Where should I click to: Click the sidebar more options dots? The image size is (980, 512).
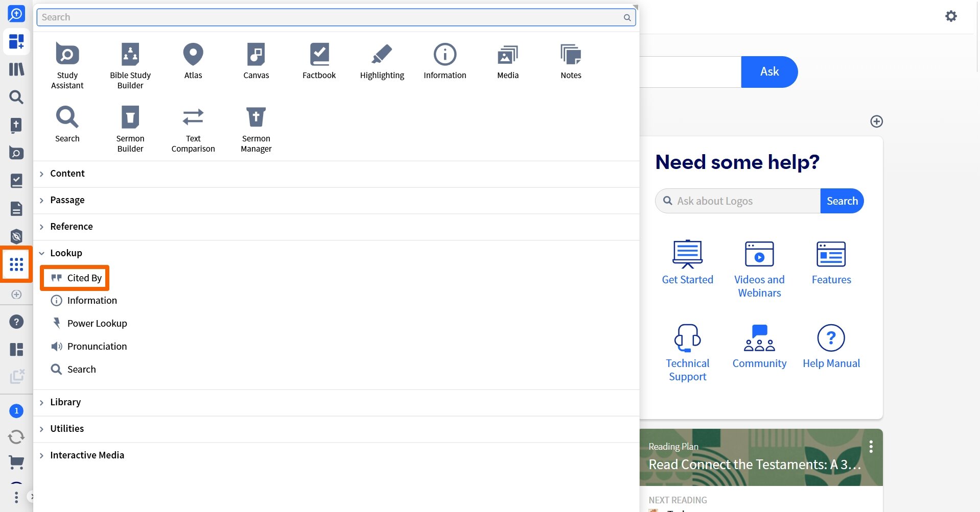pos(16,497)
